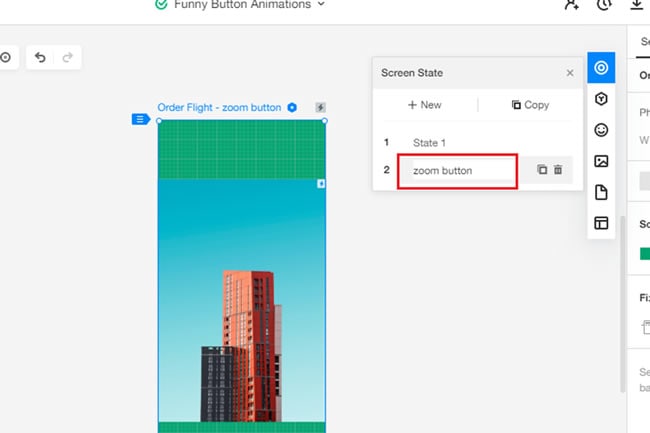Open the history clock icon
Screen dimensions: 650x433
pyautogui.click(x=604, y=5)
